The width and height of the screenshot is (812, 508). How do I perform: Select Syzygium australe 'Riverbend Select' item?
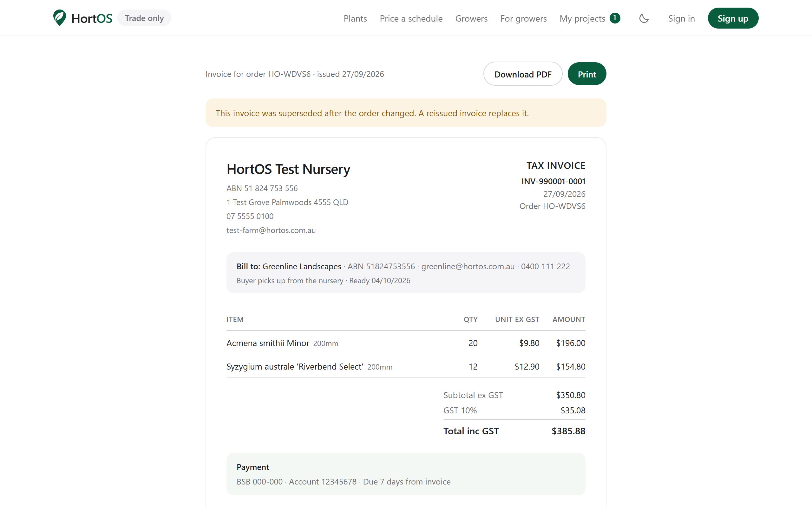point(295,367)
